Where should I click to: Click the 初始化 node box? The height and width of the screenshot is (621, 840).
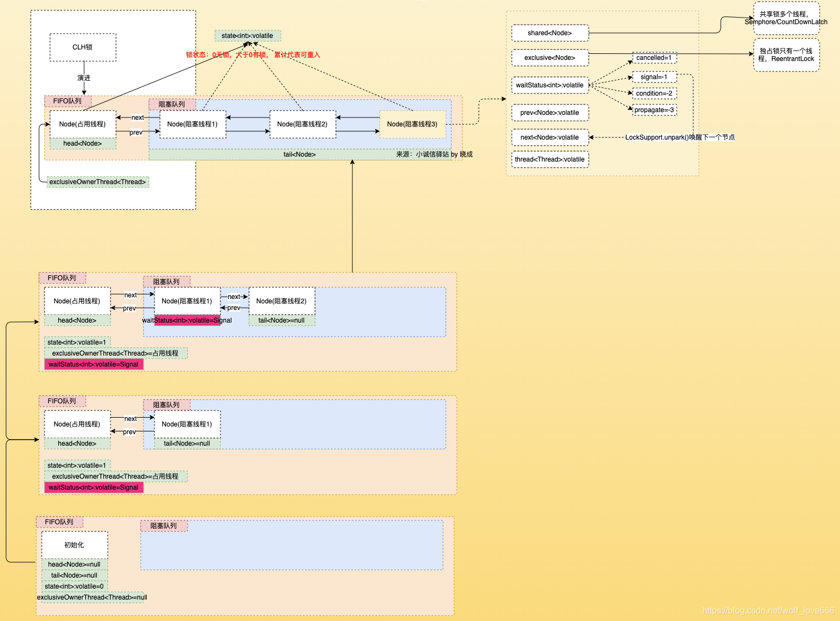(x=74, y=545)
